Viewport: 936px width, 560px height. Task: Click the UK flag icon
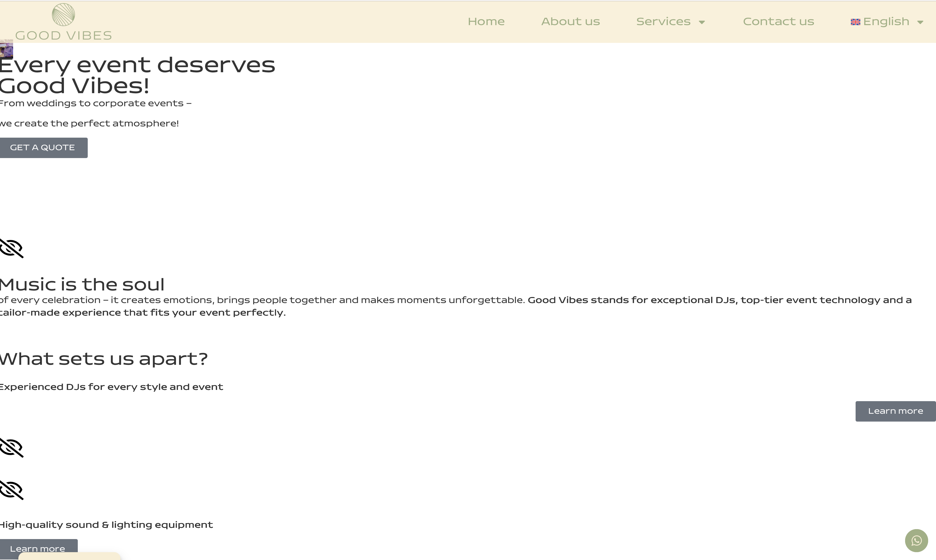click(x=855, y=22)
